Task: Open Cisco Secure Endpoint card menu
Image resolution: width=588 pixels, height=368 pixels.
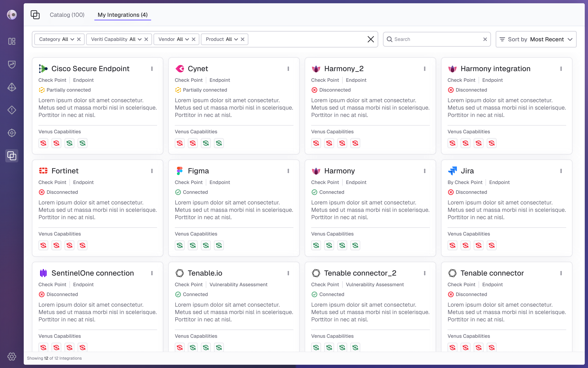Action: [x=152, y=69]
